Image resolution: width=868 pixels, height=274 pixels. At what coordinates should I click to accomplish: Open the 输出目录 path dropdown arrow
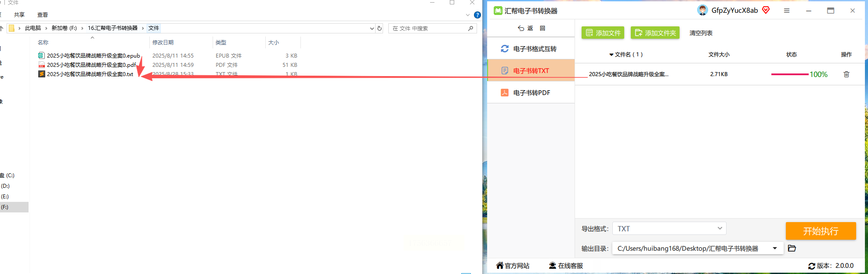click(x=775, y=248)
